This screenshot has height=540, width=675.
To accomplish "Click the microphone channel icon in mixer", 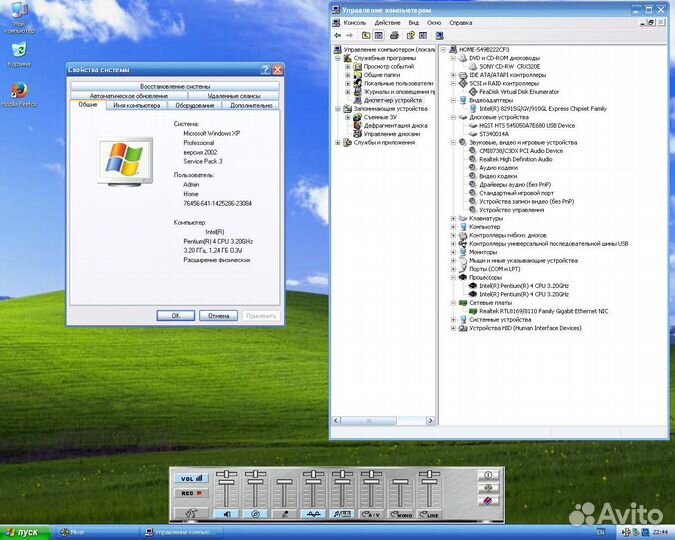I will (285, 514).
